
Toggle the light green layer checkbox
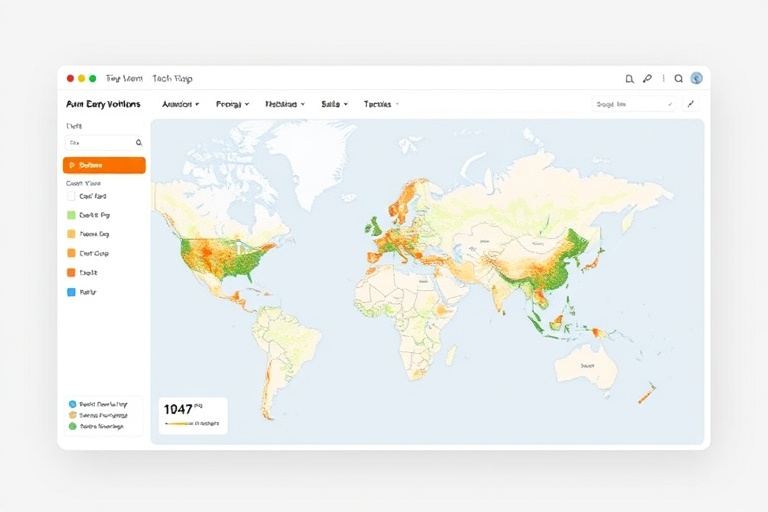point(71,215)
